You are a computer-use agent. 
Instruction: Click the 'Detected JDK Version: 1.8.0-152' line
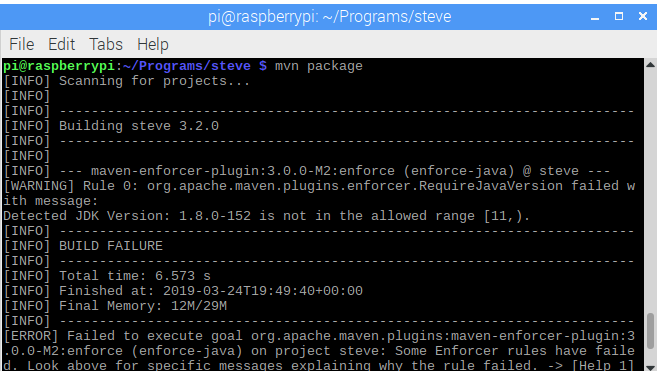point(266,216)
